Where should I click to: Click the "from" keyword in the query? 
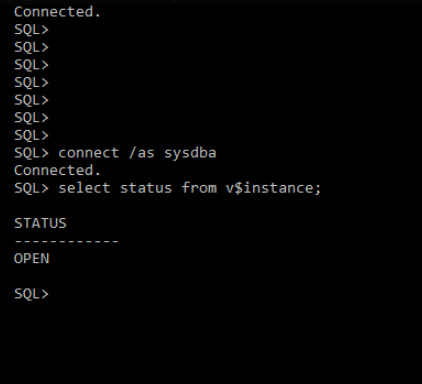[199, 188]
